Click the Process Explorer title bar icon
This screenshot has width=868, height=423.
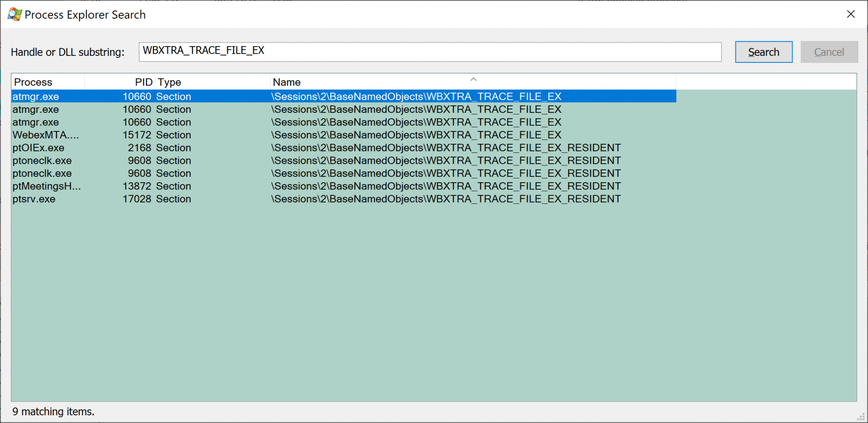(15, 15)
